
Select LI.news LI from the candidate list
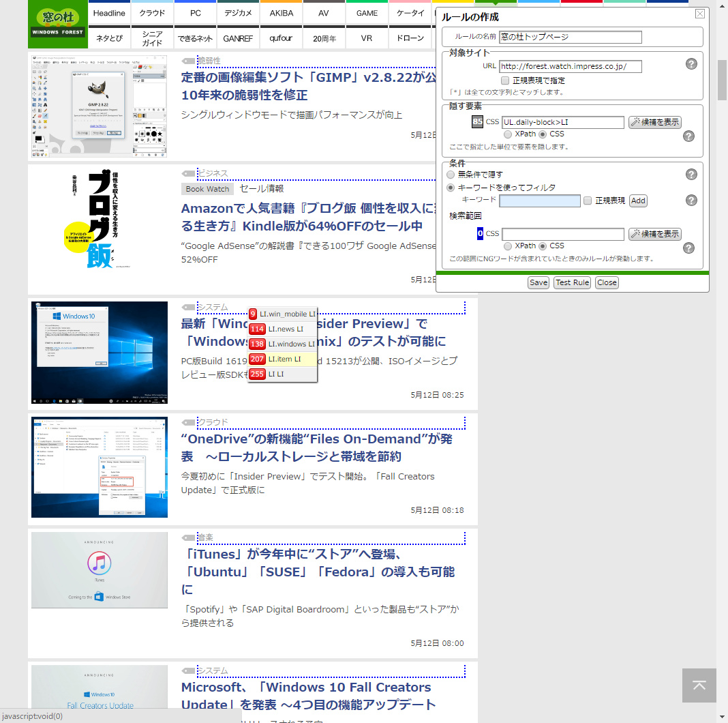[282, 329]
